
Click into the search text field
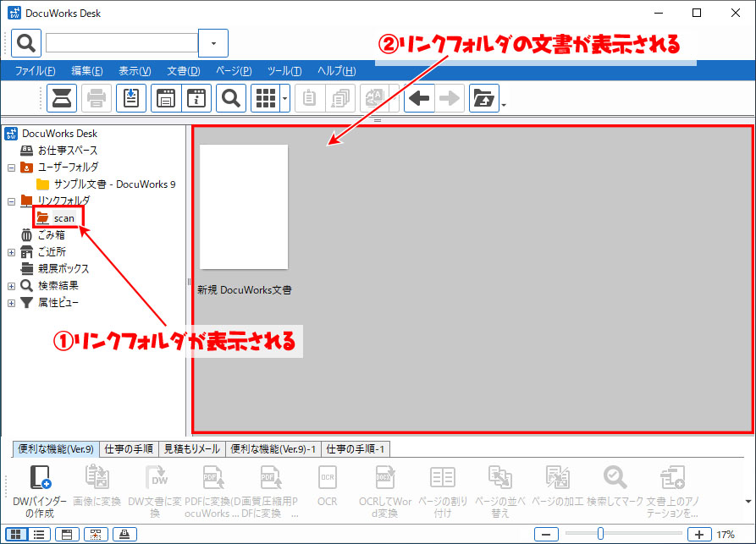[122, 43]
